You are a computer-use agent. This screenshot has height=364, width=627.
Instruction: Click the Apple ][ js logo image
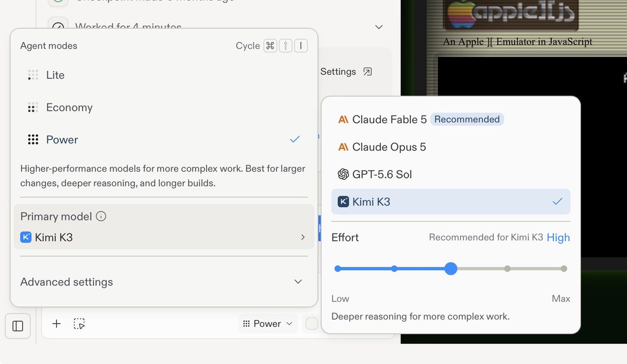point(511,14)
